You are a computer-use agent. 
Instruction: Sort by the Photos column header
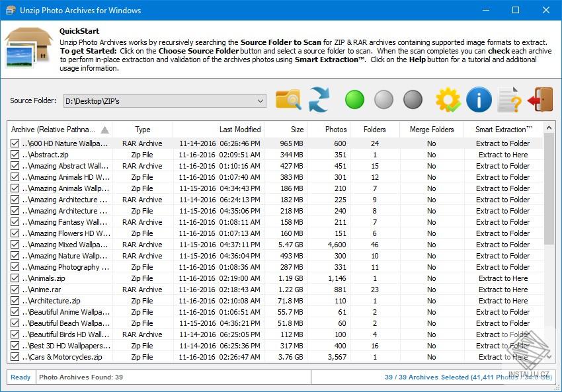329,130
